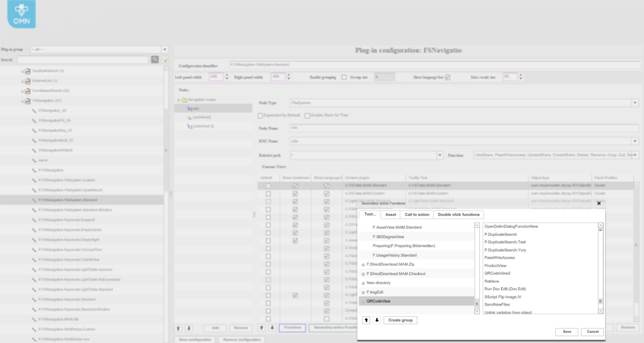Switch to the Asset tab
The height and width of the screenshot is (343, 644).
391,215
